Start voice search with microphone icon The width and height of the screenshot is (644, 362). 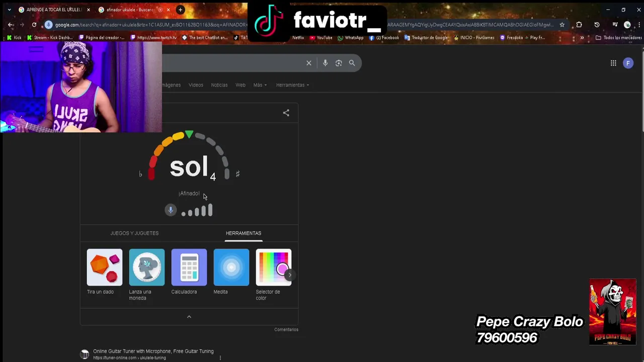[x=325, y=63]
